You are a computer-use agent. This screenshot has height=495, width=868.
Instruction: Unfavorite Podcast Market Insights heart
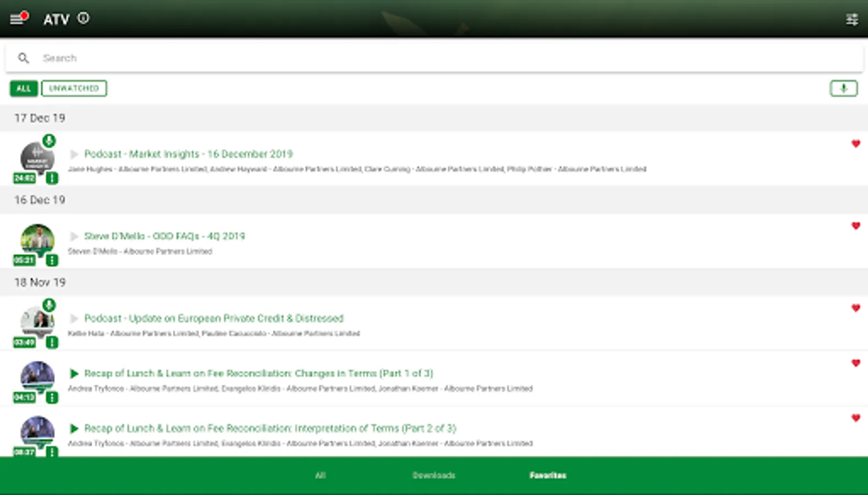pos(855,144)
